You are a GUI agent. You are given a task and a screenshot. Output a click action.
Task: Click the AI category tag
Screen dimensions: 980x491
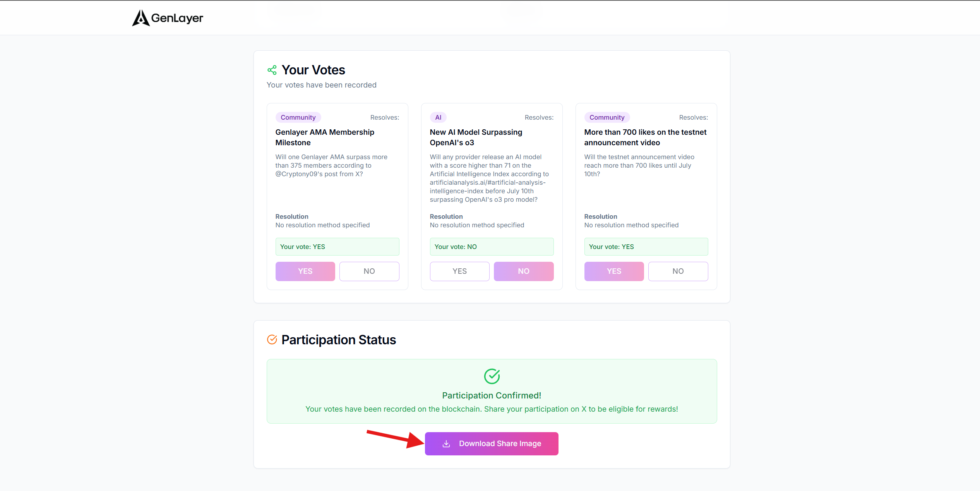(x=438, y=117)
